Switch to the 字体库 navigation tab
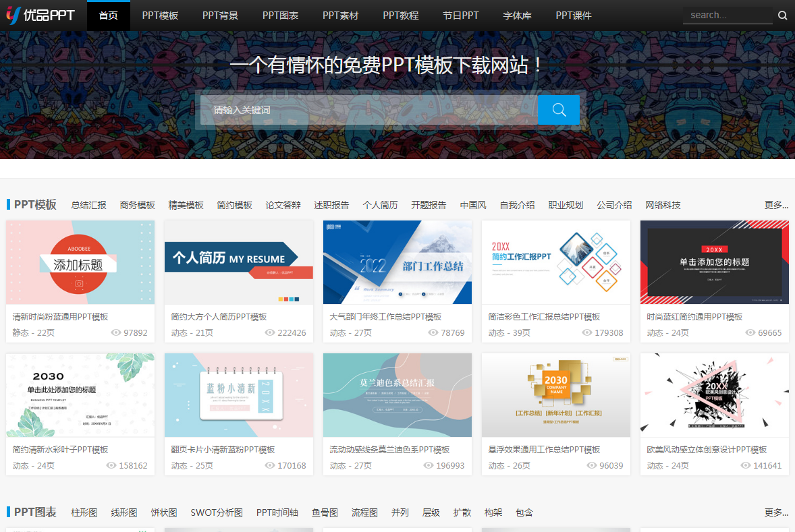Viewport: 795px width, 532px height. [517, 15]
